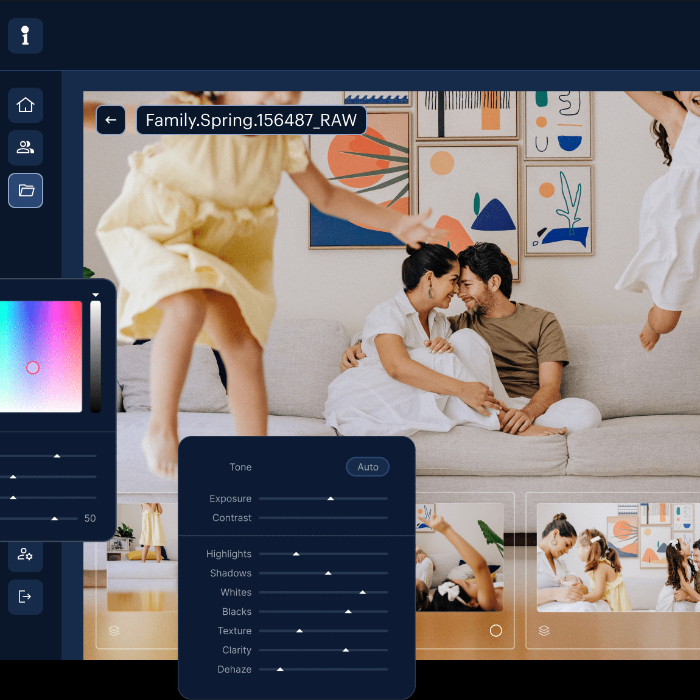The image size is (700, 700).
Task: Select the open folder icon in sidebar
Action: (x=25, y=190)
